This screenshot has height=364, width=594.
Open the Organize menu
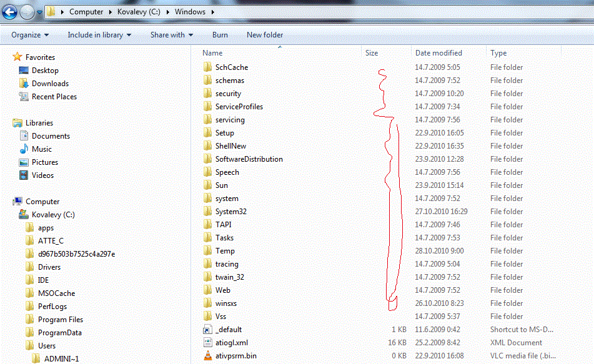click(30, 35)
